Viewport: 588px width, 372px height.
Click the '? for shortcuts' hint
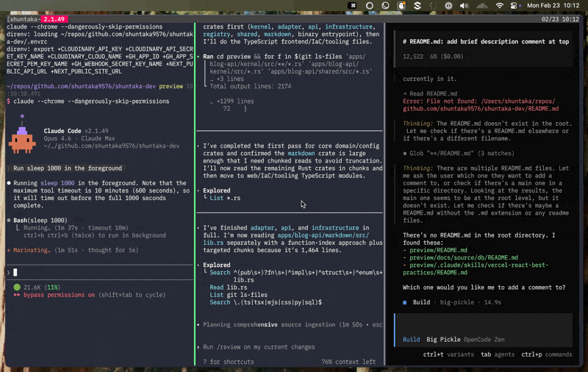(x=229, y=362)
